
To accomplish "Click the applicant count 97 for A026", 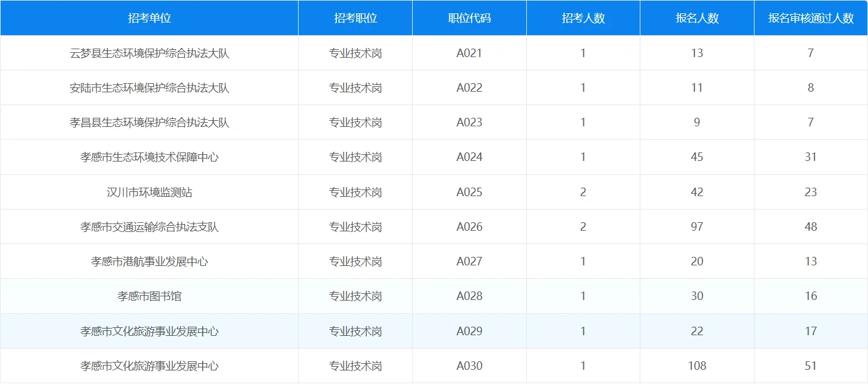I will [697, 227].
